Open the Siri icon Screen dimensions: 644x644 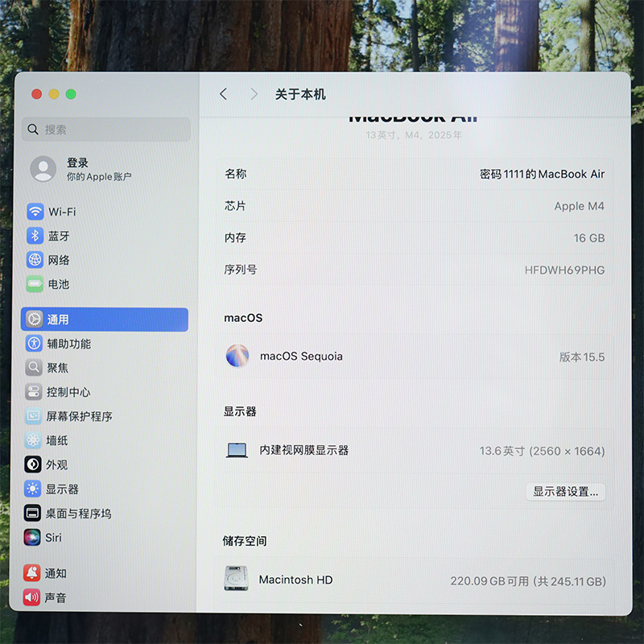tap(32, 537)
